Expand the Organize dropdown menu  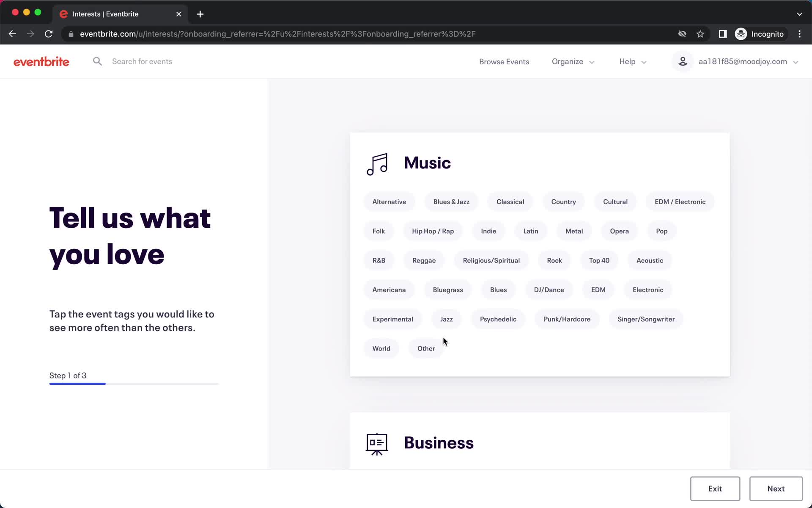click(x=573, y=61)
